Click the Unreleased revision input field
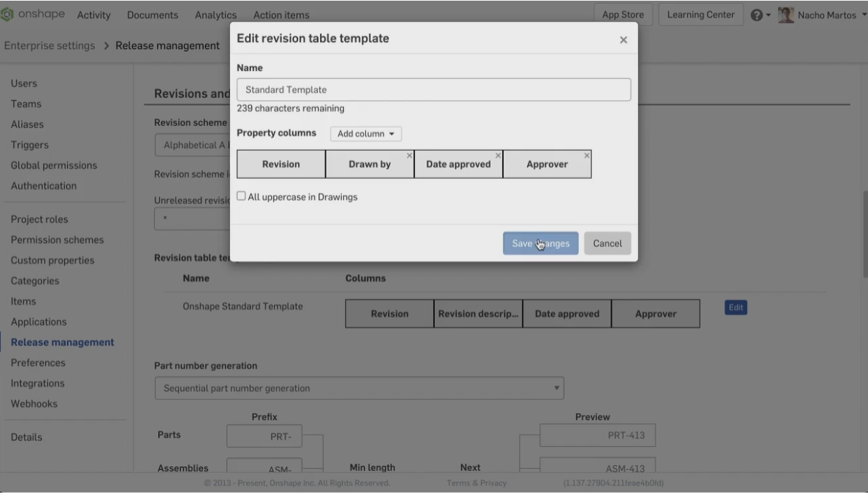The height and width of the screenshot is (494, 868). click(192, 219)
